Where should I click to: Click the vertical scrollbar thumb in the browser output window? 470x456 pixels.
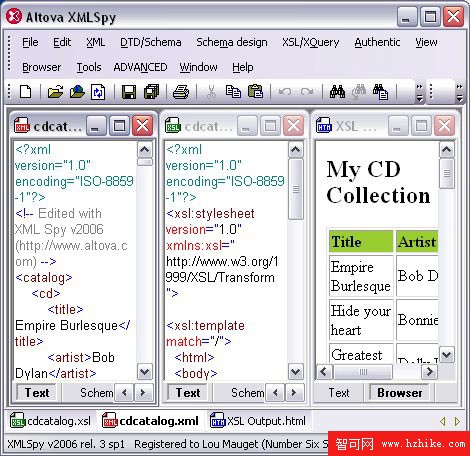tap(447, 174)
